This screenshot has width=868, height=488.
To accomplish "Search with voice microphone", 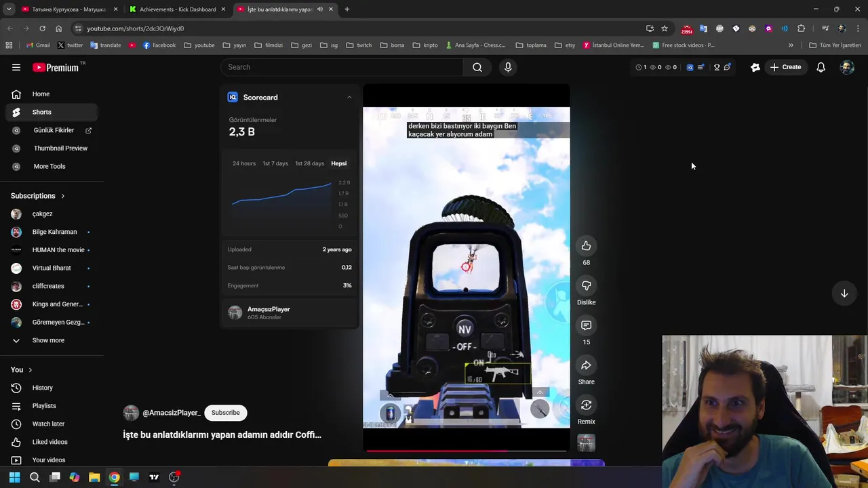I will coord(508,67).
